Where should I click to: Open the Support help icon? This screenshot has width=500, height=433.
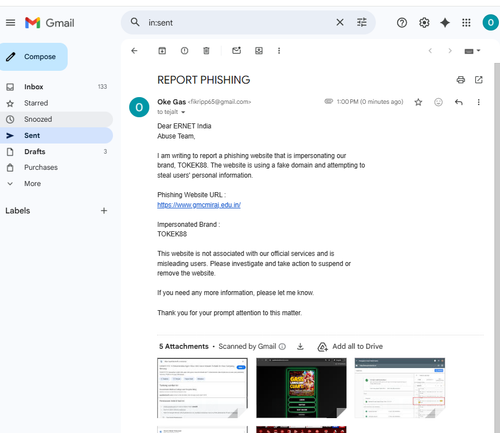(402, 23)
